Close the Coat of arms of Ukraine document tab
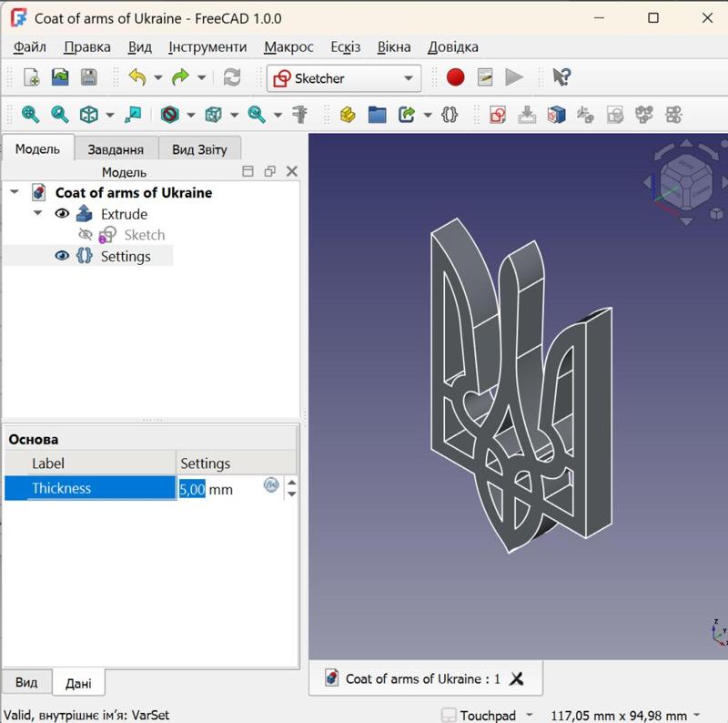This screenshot has height=723, width=728. point(517,679)
